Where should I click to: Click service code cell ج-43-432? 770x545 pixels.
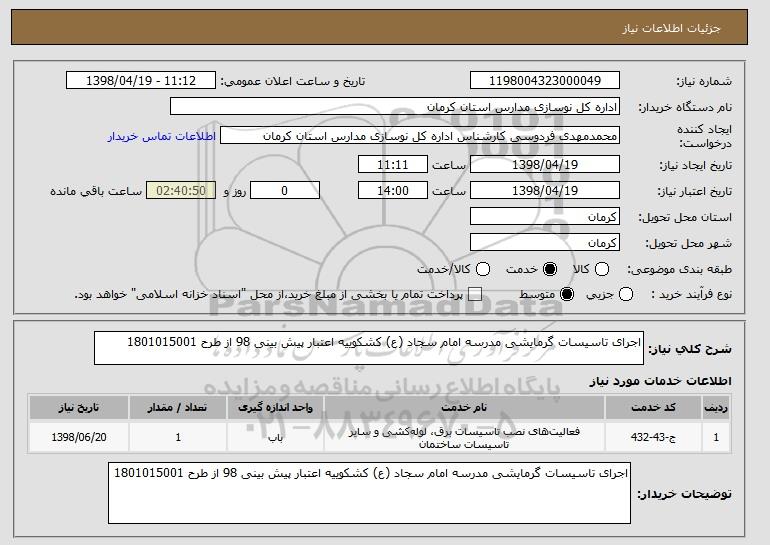[x=653, y=437]
